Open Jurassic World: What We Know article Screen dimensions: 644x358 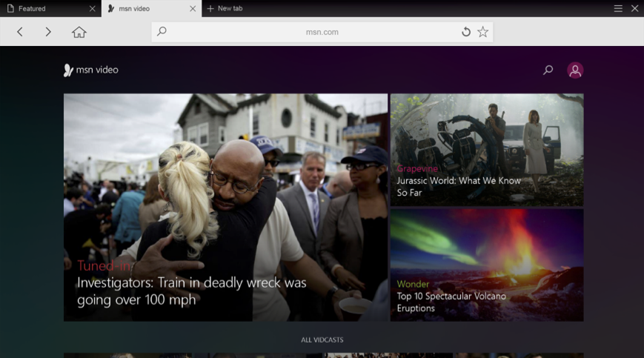[x=458, y=186]
